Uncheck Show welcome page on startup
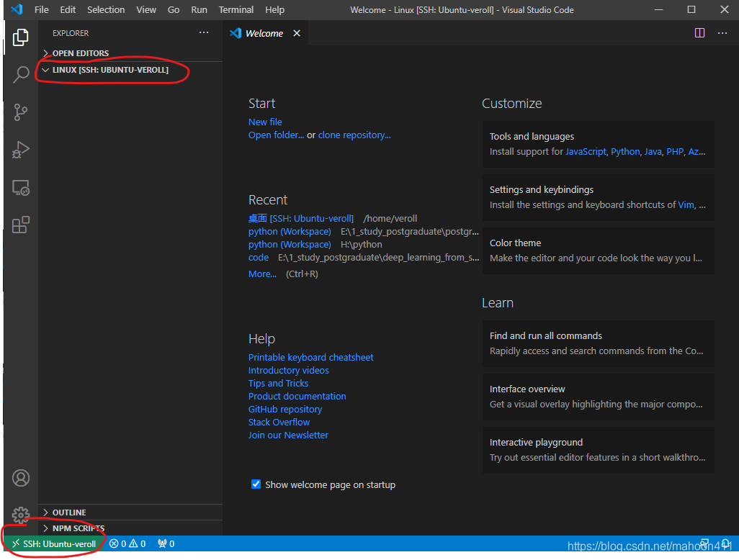 click(256, 484)
